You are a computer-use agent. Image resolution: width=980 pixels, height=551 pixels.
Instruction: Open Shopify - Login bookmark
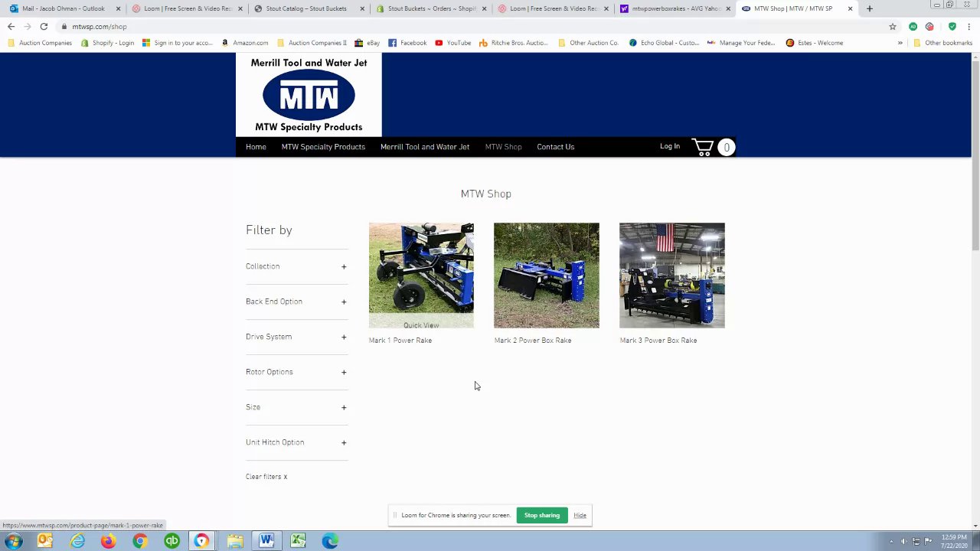pos(107,43)
